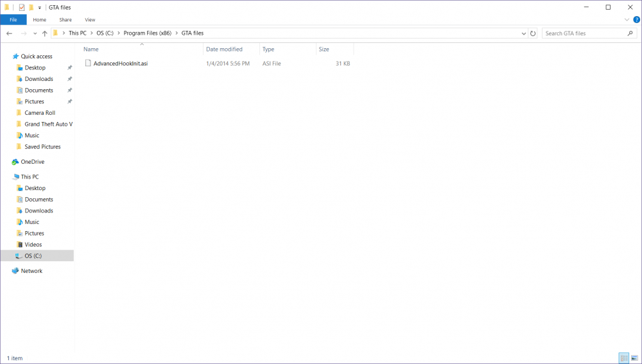Unpin Desktop using its pin icon
This screenshot has width=642, height=364.
pyautogui.click(x=69, y=67)
